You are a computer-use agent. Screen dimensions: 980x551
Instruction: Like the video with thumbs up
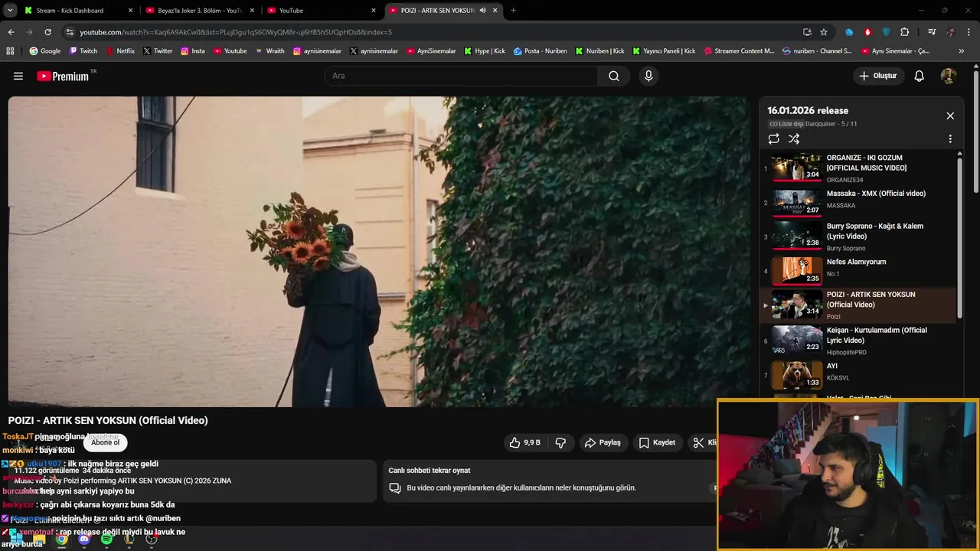pos(524,442)
